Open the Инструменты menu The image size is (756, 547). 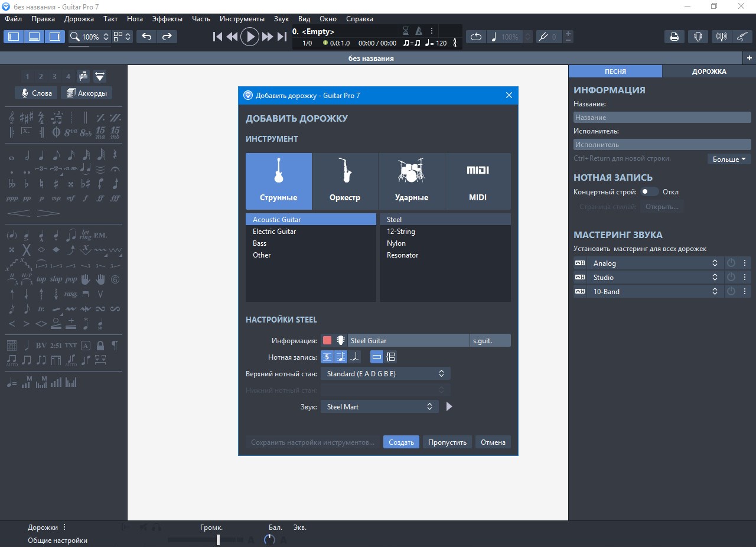[x=242, y=19]
